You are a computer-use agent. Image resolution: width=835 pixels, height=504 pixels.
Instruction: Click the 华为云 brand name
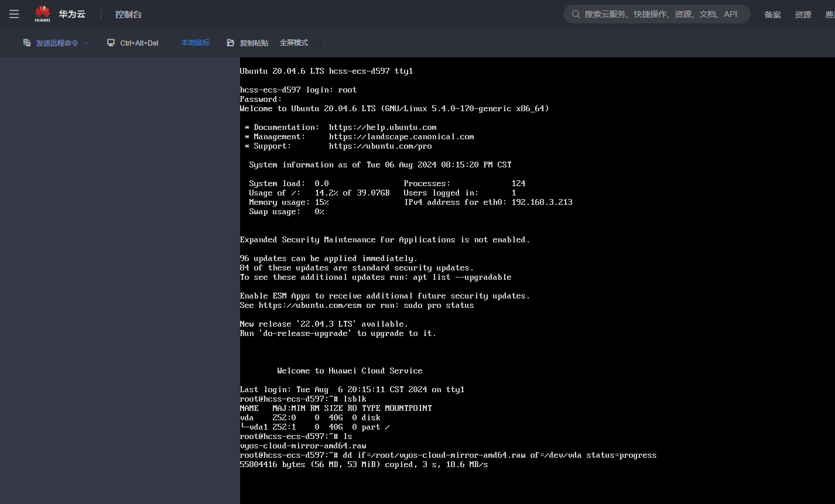[72, 14]
